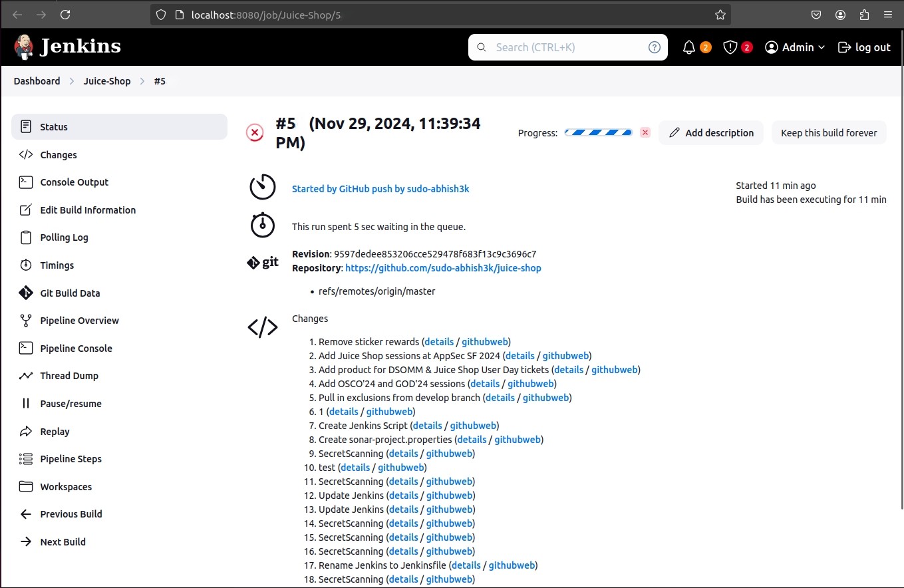Open Thread Dump sidebar item
This screenshot has height=588, width=904.
120,376
